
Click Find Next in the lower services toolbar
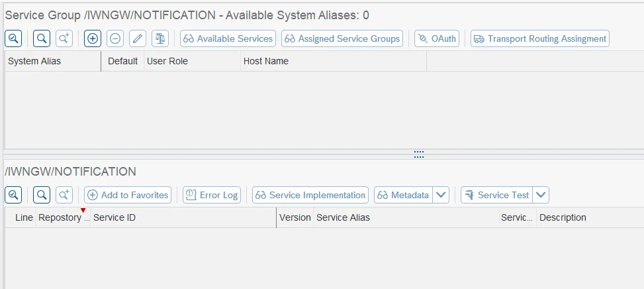tap(64, 195)
